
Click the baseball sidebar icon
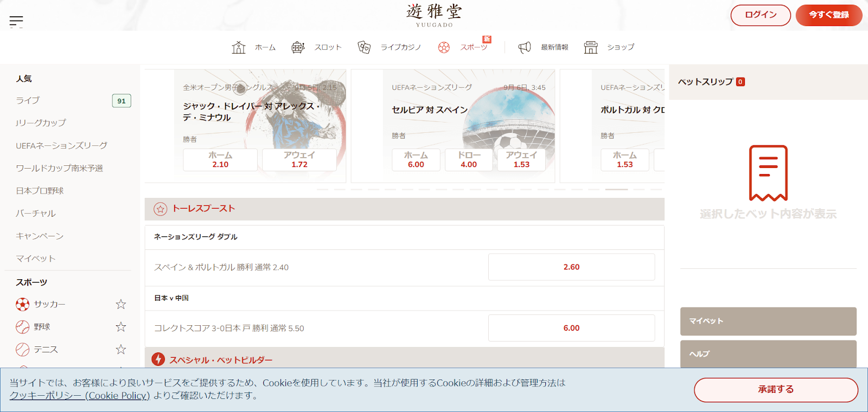pos(23,327)
